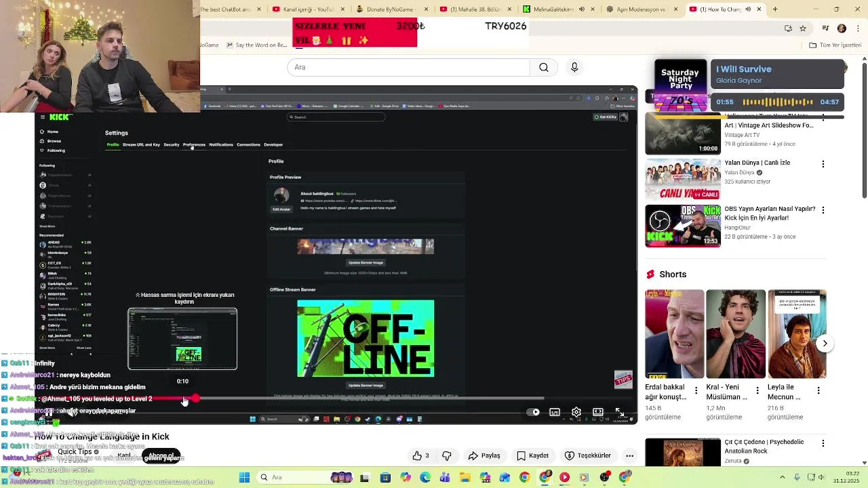The width and height of the screenshot is (868, 488).
Task: Switch to the 'Donate ByNoGame' tab
Action: point(393,9)
